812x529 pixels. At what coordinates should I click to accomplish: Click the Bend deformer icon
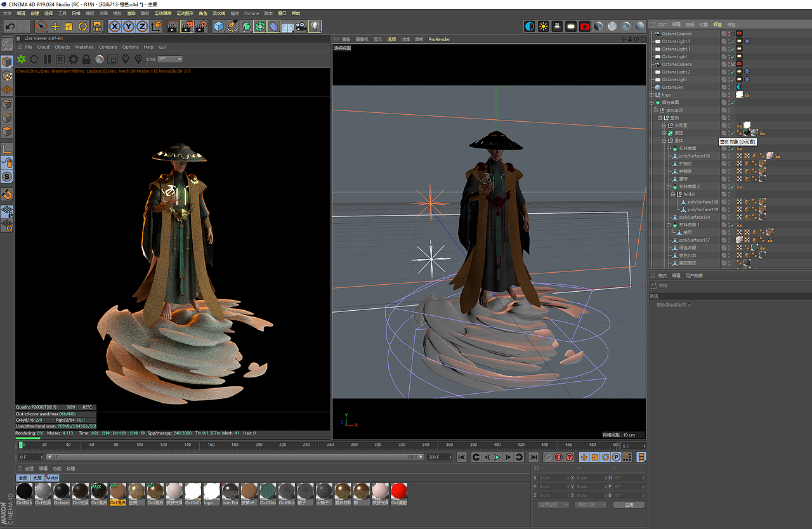pos(273,26)
